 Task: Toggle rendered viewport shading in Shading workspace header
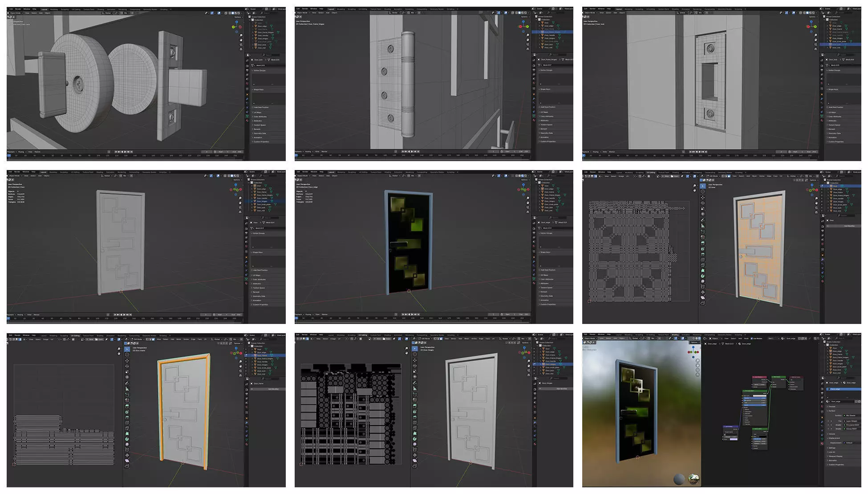[699, 338]
